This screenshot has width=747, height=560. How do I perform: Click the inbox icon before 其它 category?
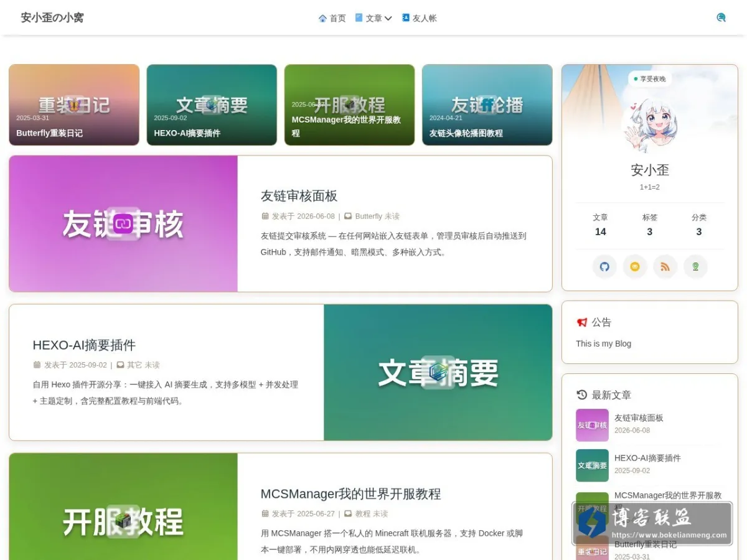pos(120,365)
